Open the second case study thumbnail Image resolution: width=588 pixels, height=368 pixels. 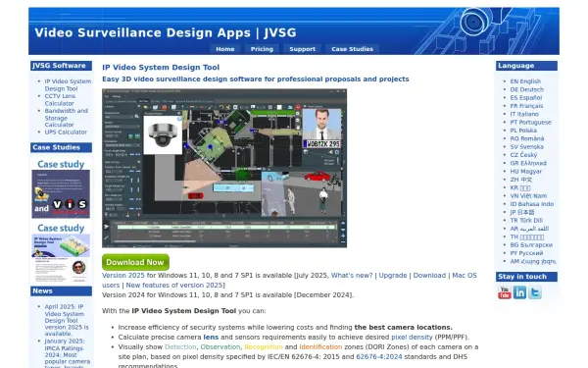[x=61, y=258]
